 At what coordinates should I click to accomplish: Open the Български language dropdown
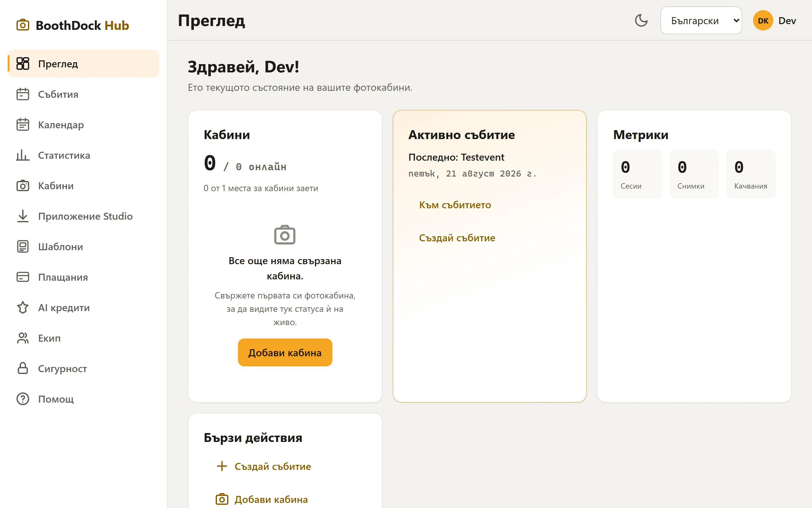(701, 21)
